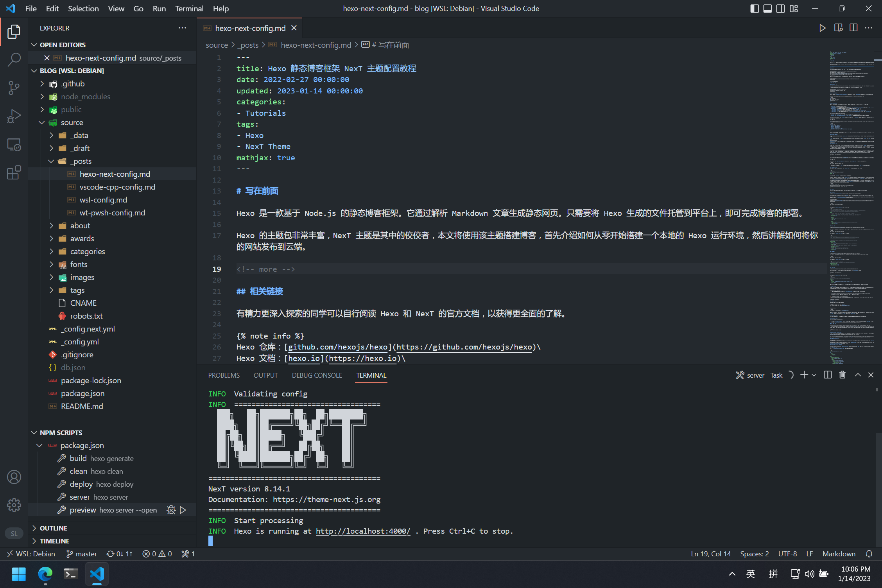Open the Extensions view
This screenshot has height=588, width=882.
(14, 173)
